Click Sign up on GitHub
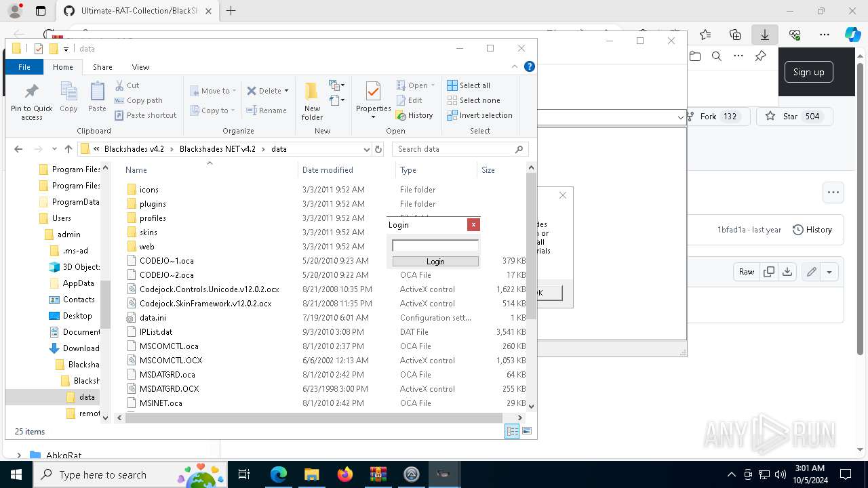The width and height of the screenshot is (868, 488). coord(808,72)
